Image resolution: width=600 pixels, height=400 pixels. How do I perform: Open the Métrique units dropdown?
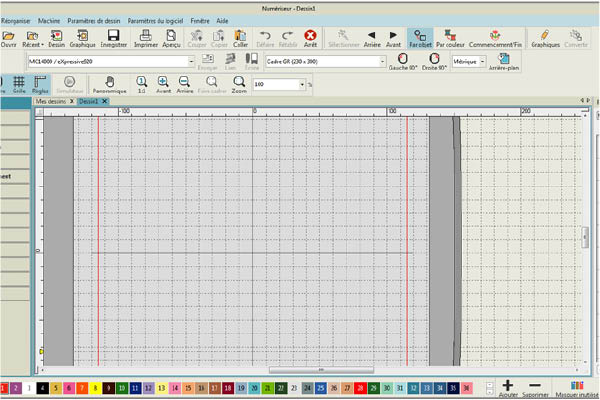point(484,61)
